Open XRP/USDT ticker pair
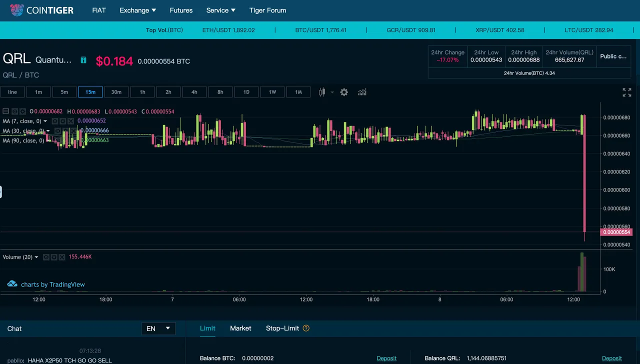Screen dimensions: 640x364 pyautogui.click(x=500, y=30)
